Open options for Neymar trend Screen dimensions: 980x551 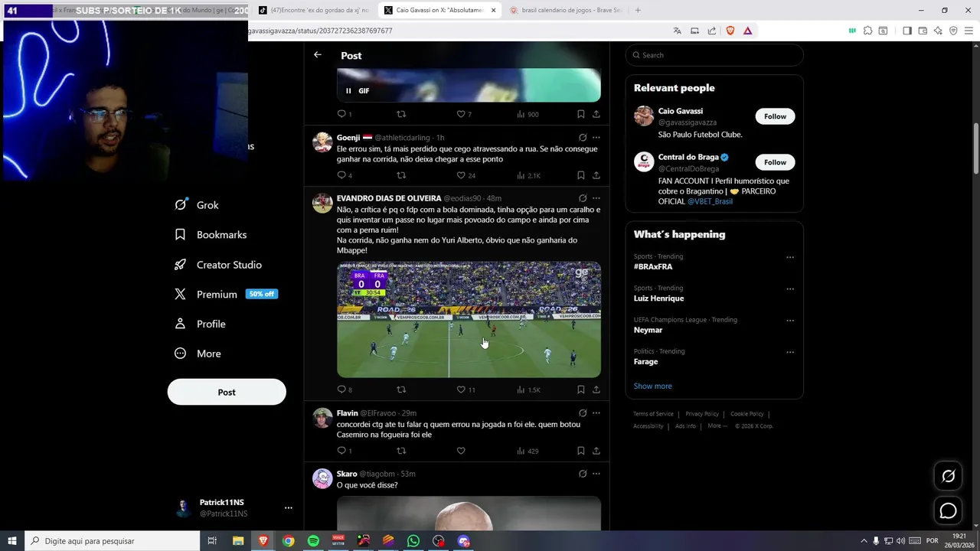click(x=790, y=321)
